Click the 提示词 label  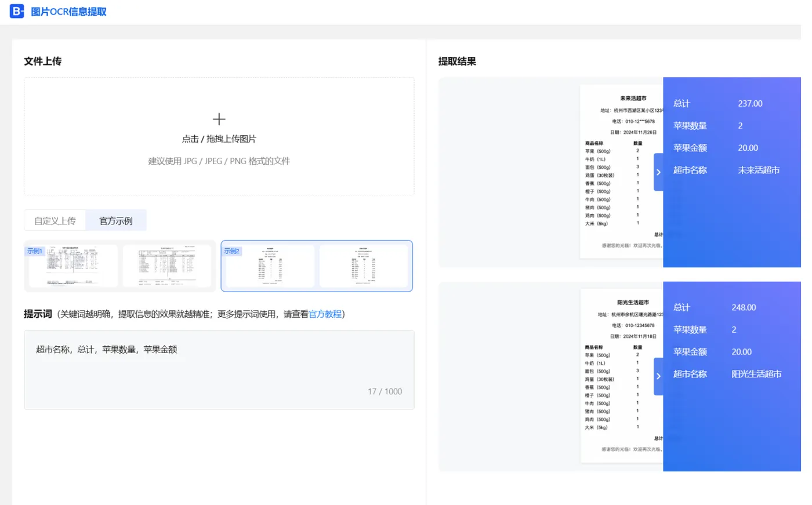38,314
